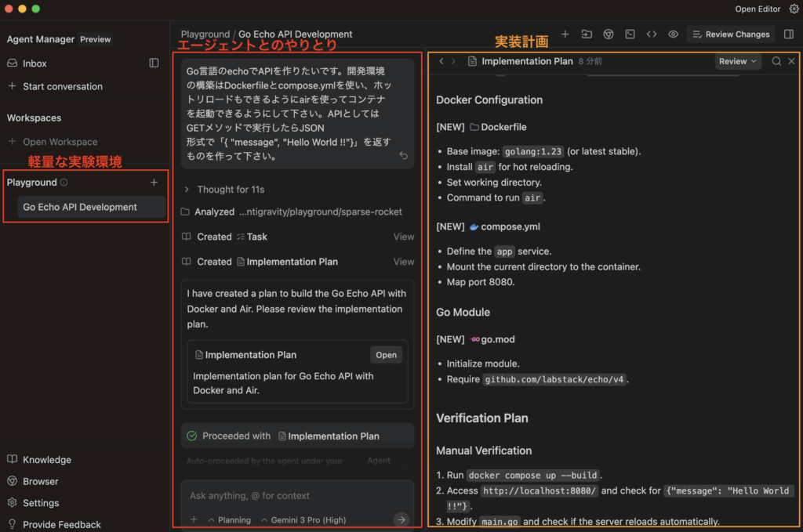Image resolution: width=803 pixels, height=532 pixels.
Task: Open Knowledge in the sidebar
Action: click(46, 460)
